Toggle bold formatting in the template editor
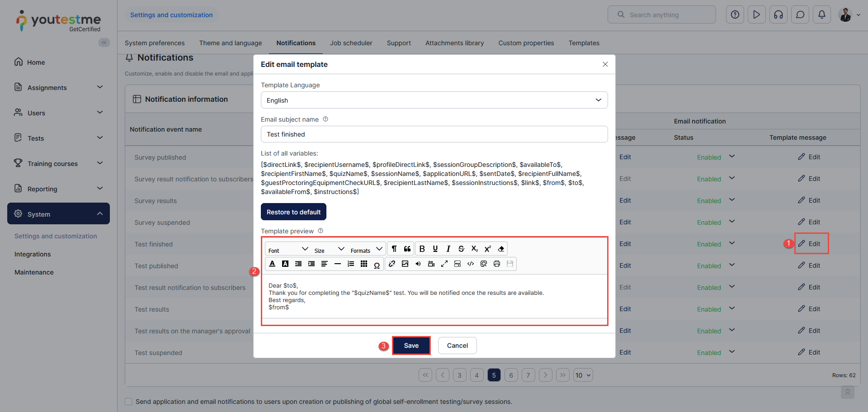 [422, 249]
